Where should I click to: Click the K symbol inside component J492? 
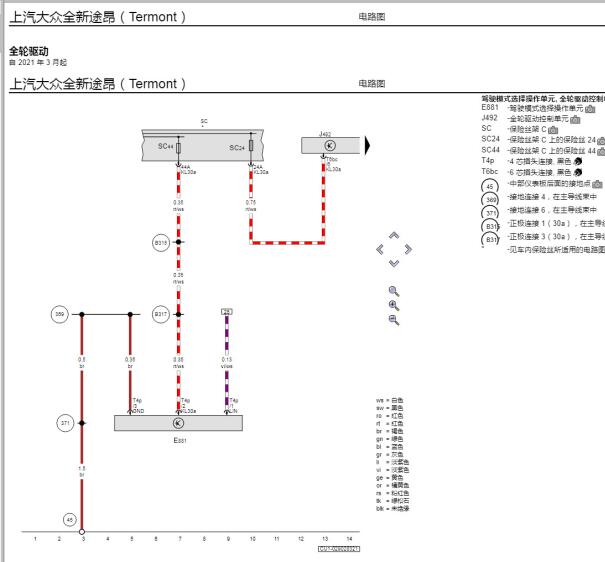pyautogui.click(x=330, y=145)
